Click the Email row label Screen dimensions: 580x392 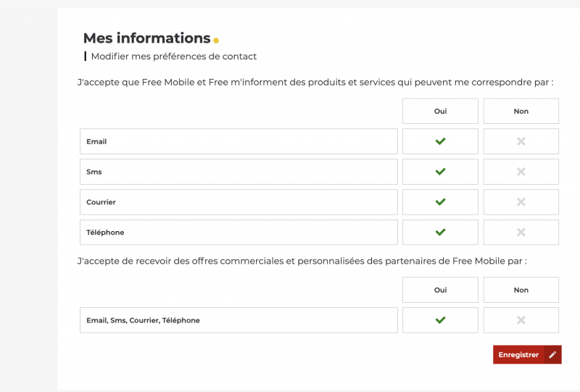[96, 142]
